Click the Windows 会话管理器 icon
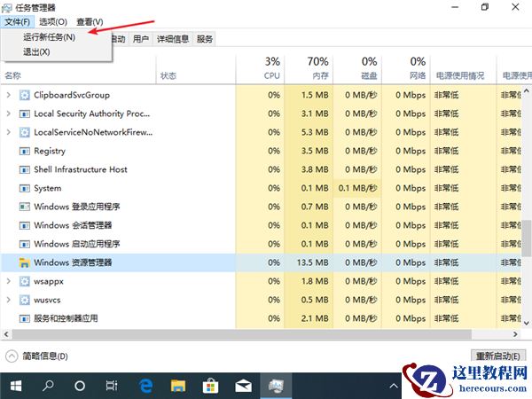The height and width of the screenshot is (399, 532). [x=25, y=225]
